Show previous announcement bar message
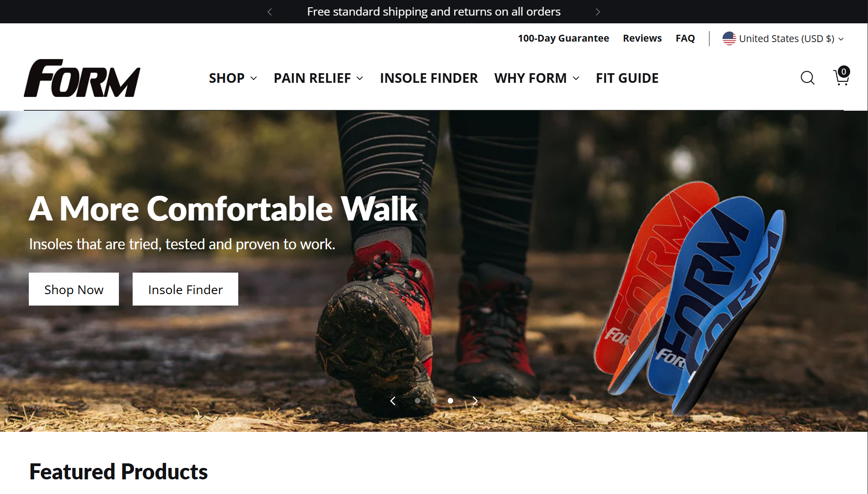This screenshot has width=868, height=494. 270,12
